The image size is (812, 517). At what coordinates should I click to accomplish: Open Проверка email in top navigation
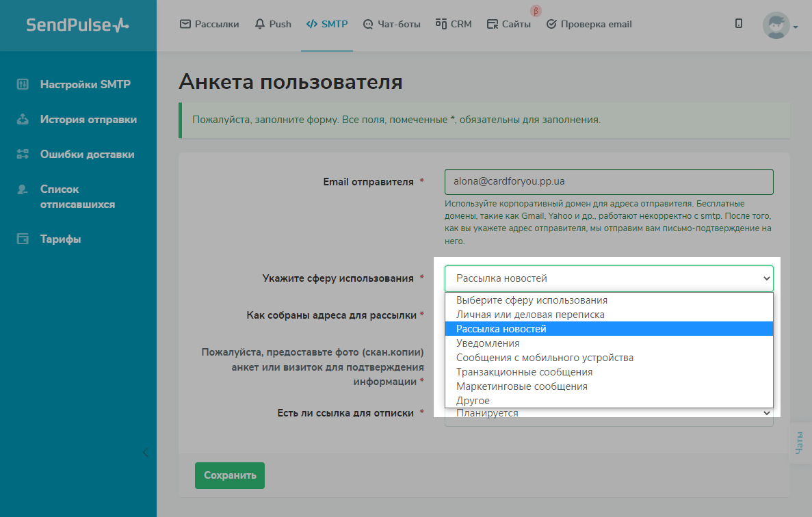pyautogui.click(x=589, y=24)
